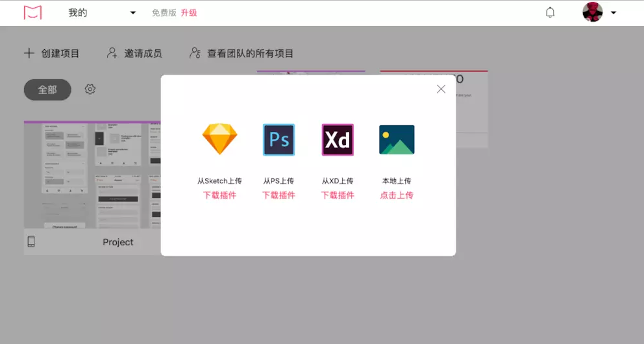Open 查看团队的所有项目
Image resolution: width=644 pixels, height=344 pixels.
(241, 53)
